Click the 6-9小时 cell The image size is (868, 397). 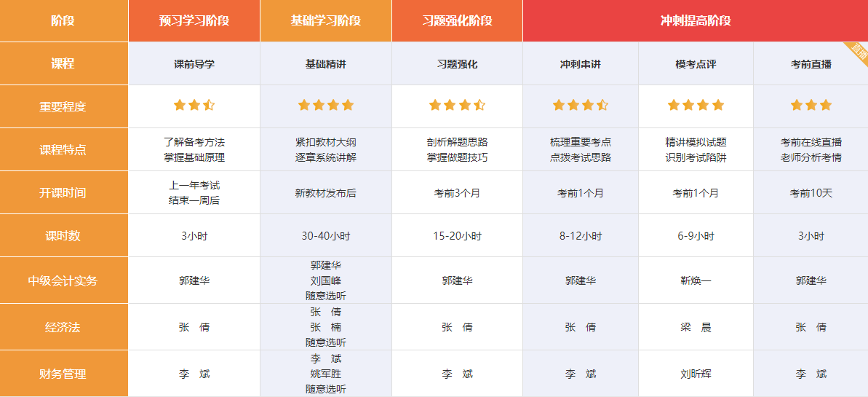pos(696,235)
